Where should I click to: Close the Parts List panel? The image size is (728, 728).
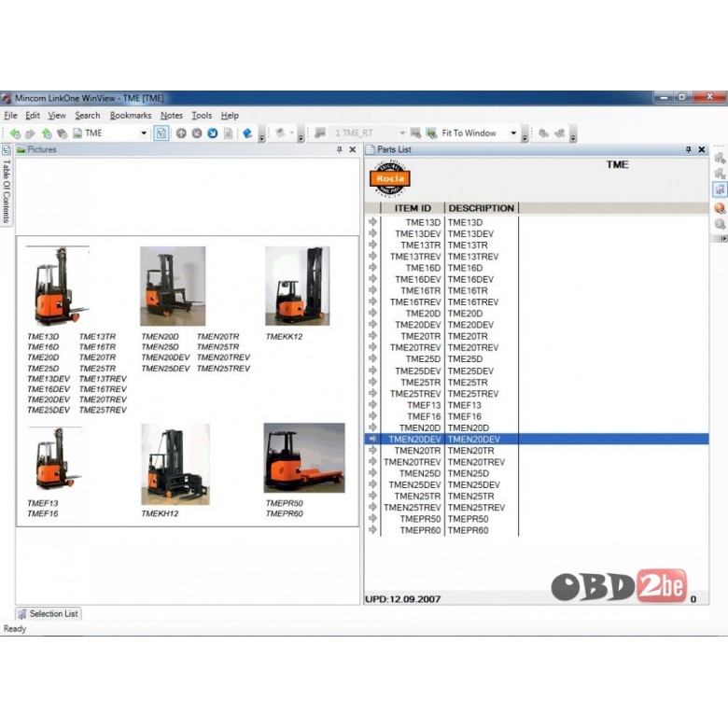[x=702, y=149]
